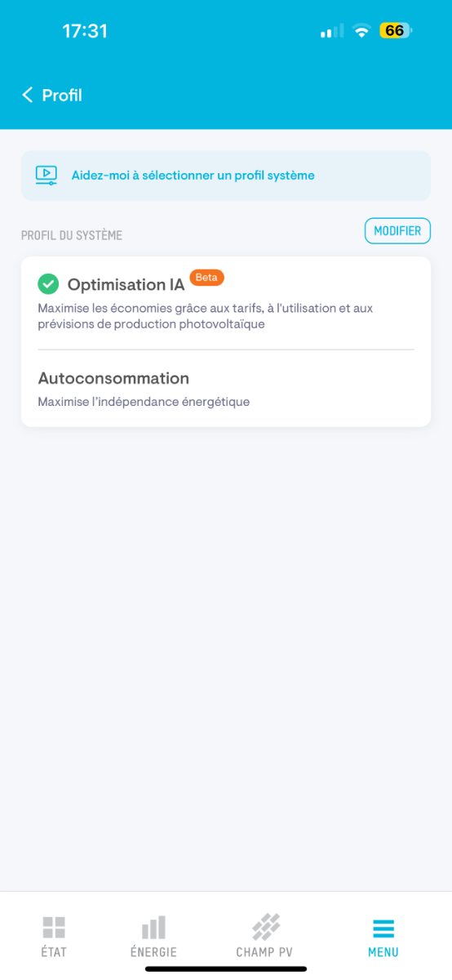The height and width of the screenshot is (980, 452).
Task: Choose the Optimisation IA profile title
Action: coord(126,284)
